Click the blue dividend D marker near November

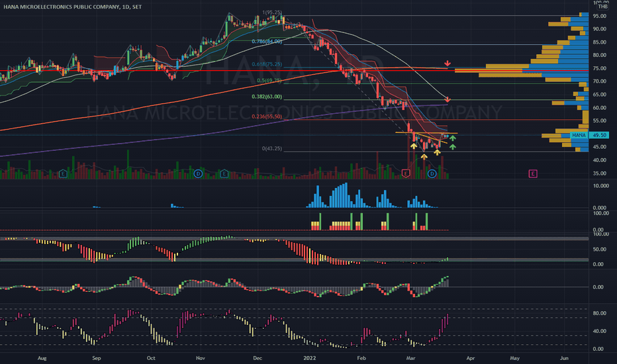pos(198,173)
